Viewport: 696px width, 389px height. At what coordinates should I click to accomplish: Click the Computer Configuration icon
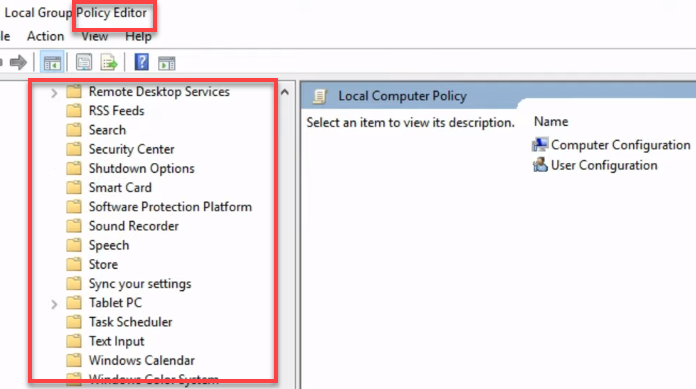(540, 145)
